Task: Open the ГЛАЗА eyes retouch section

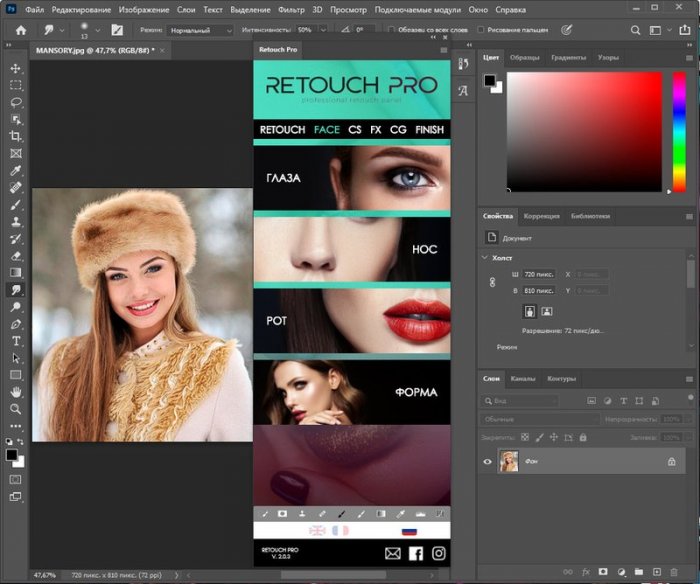Action: [352, 178]
